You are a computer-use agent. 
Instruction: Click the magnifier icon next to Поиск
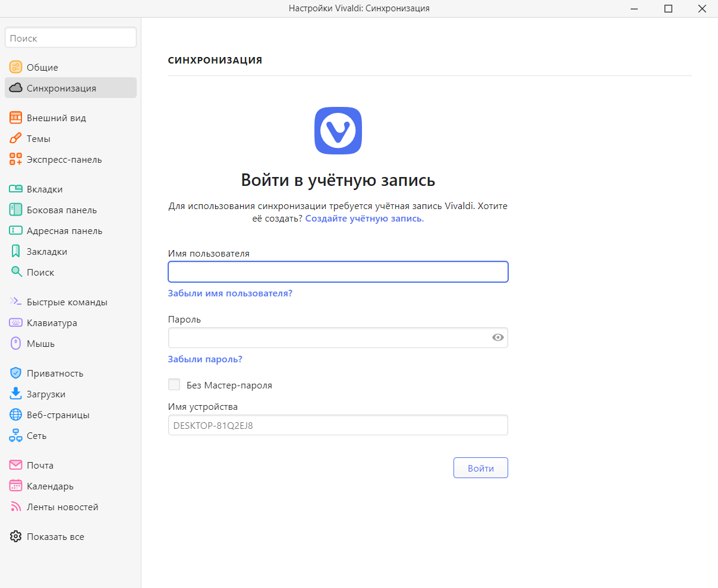(16, 272)
